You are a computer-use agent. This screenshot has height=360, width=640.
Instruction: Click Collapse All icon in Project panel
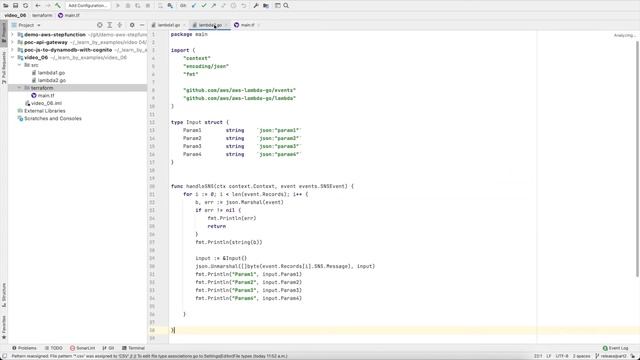pos(120,25)
